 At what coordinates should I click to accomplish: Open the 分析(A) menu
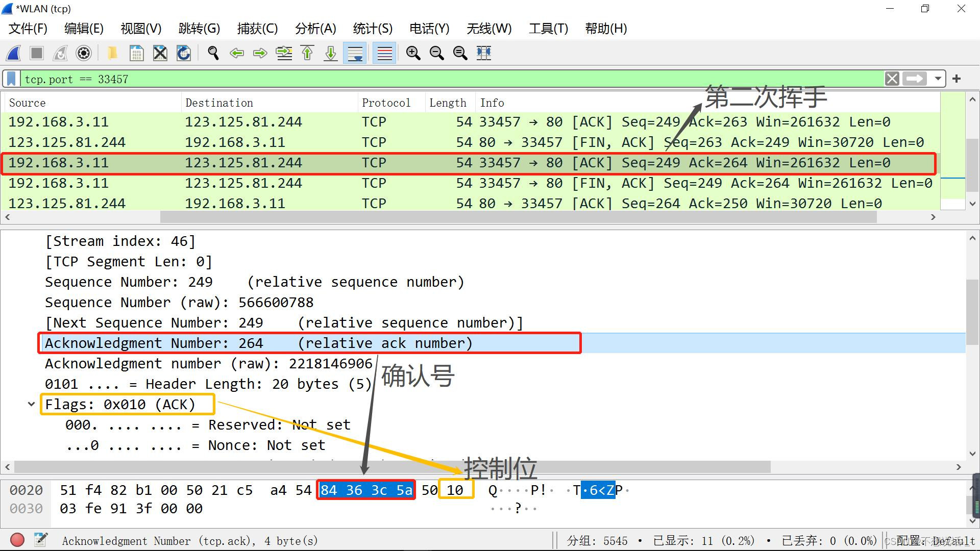point(315,29)
